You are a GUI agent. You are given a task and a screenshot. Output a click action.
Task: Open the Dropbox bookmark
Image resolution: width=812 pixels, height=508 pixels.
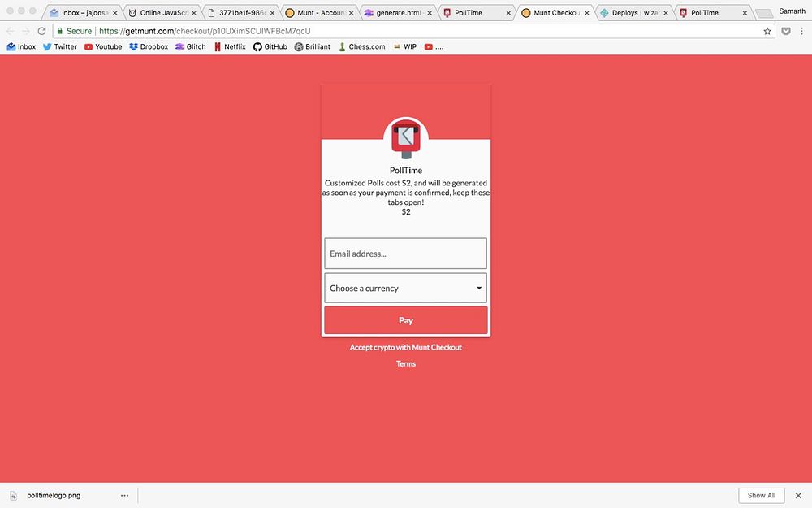149,46
